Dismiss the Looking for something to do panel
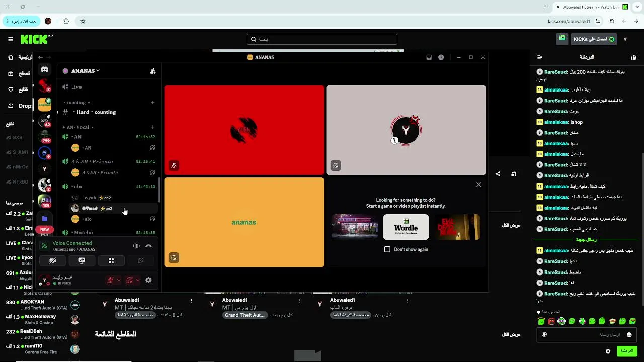 (x=479, y=185)
